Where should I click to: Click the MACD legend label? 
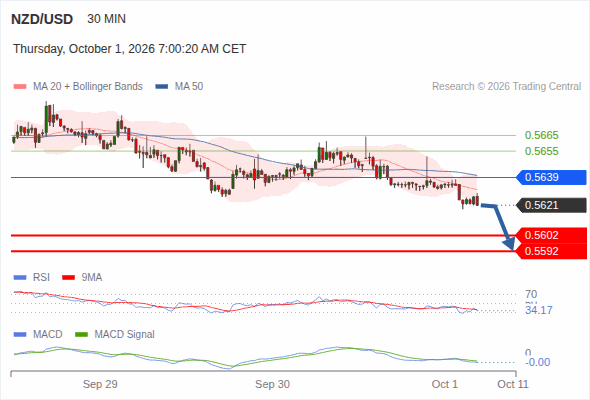point(48,334)
